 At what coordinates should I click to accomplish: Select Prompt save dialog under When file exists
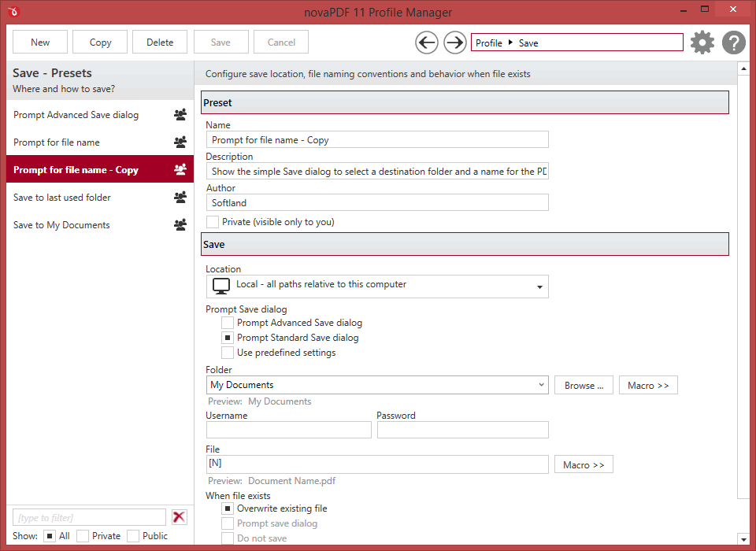[228, 523]
